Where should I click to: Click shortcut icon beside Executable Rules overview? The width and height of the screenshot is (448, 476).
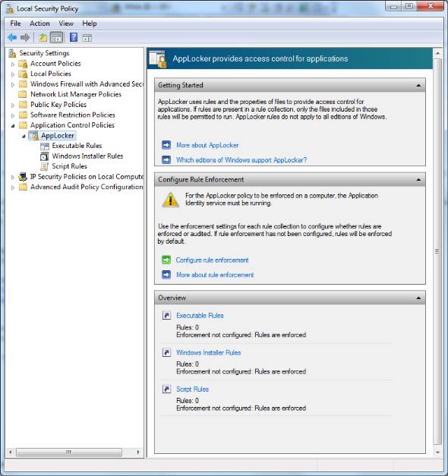point(166,315)
